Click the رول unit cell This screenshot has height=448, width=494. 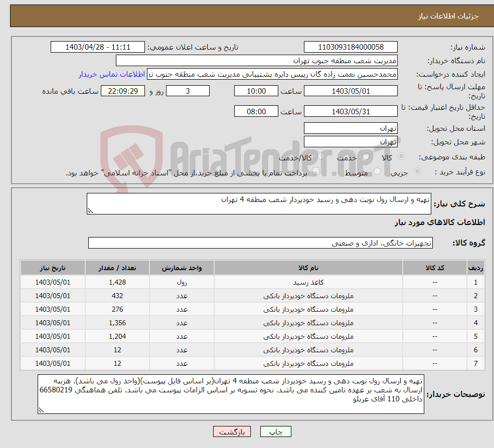coord(182,283)
